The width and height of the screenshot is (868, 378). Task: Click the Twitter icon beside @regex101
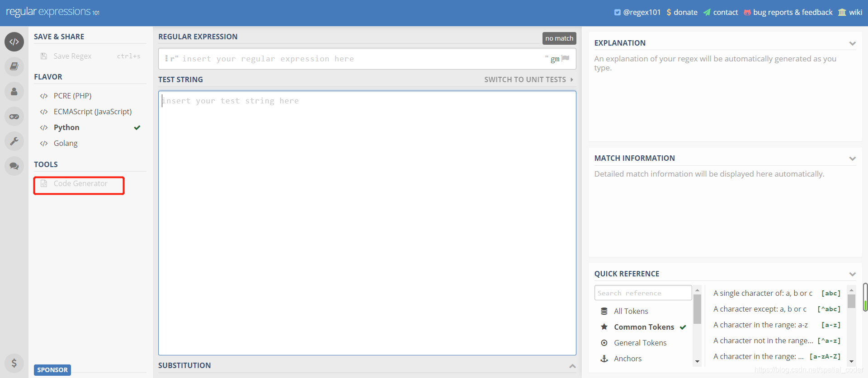coord(617,13)
